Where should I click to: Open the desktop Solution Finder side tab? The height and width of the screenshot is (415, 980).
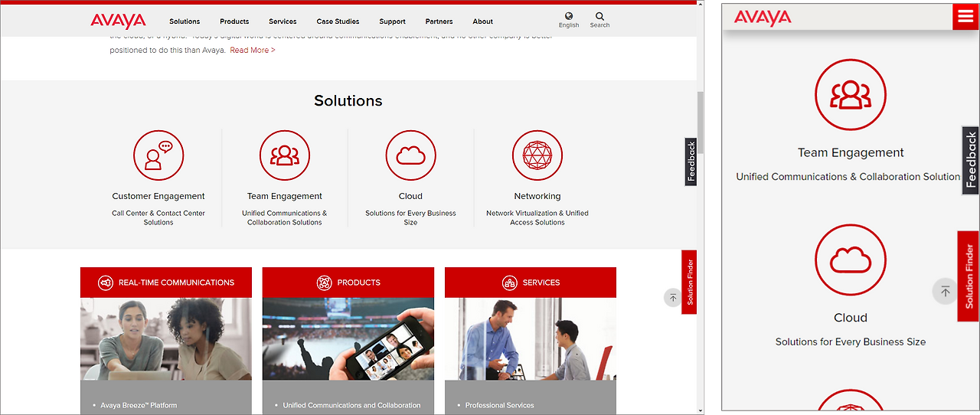point(689,282)
